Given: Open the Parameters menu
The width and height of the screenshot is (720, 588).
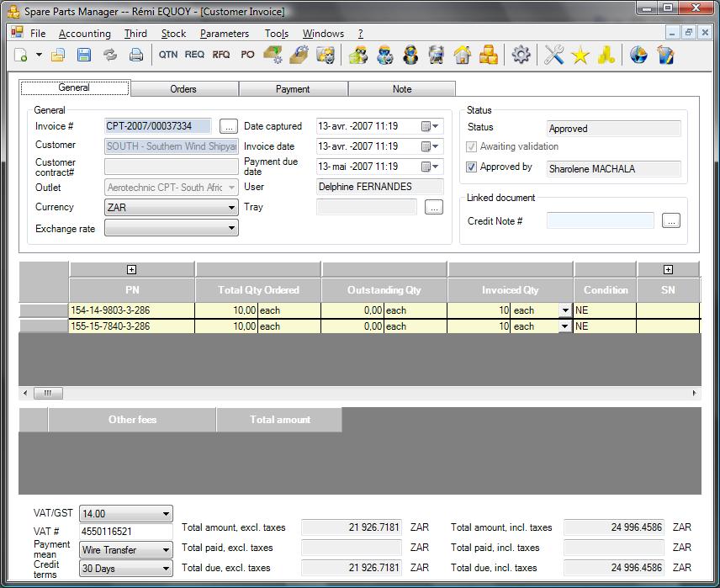Looking at the screenshot, I should click(225, 34).
